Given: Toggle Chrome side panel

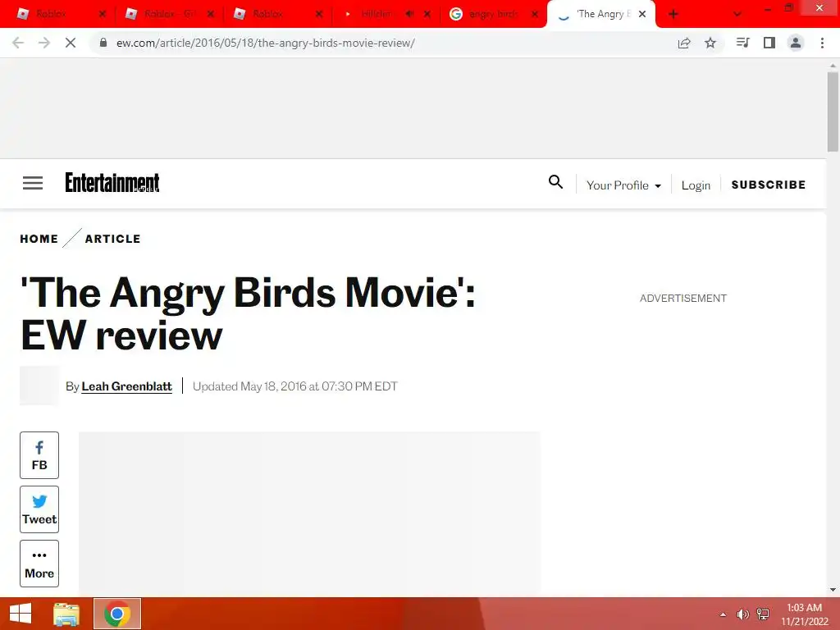Looking at the screenshot, I should (769, 43).
